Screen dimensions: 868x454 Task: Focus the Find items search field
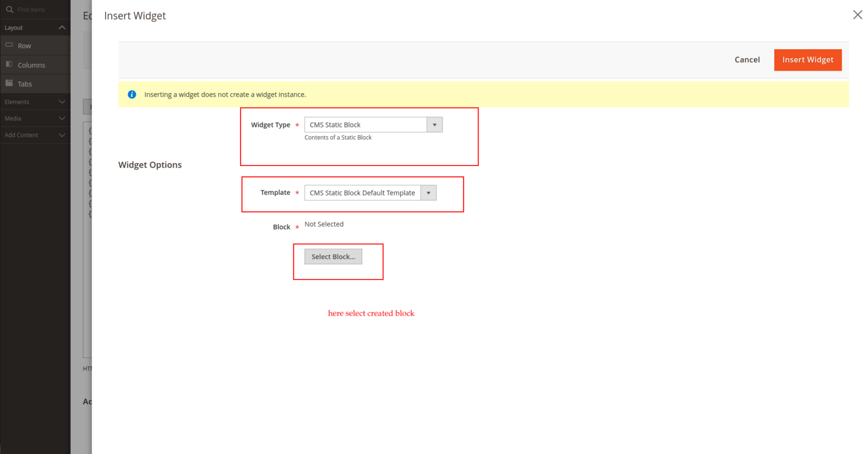point(40,10)
